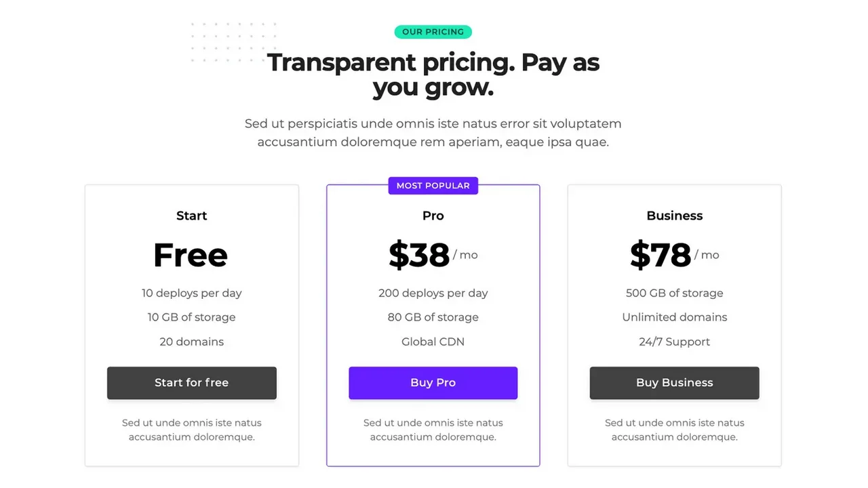868x488 pixels.
Task: Click the Pro plan title
Action: click(x=433, y=215)
